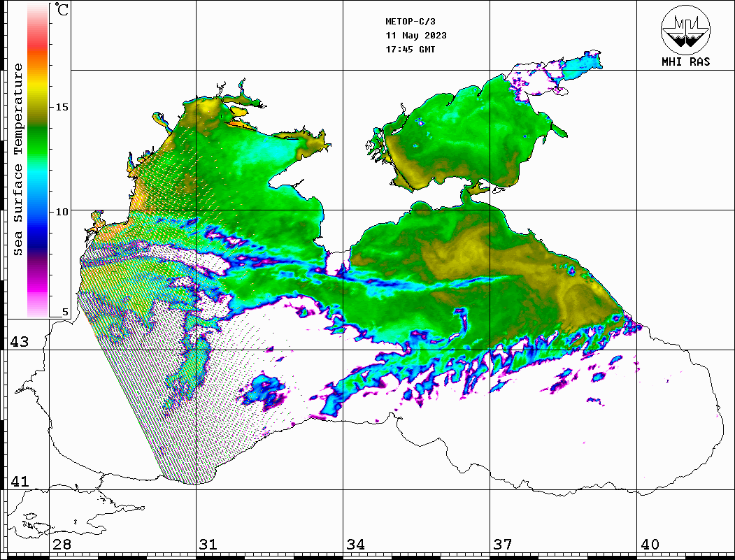Click the Sea Surface Temperature vertical label
This screenshot has height=560, width=735.
click(x=18, y=159)
